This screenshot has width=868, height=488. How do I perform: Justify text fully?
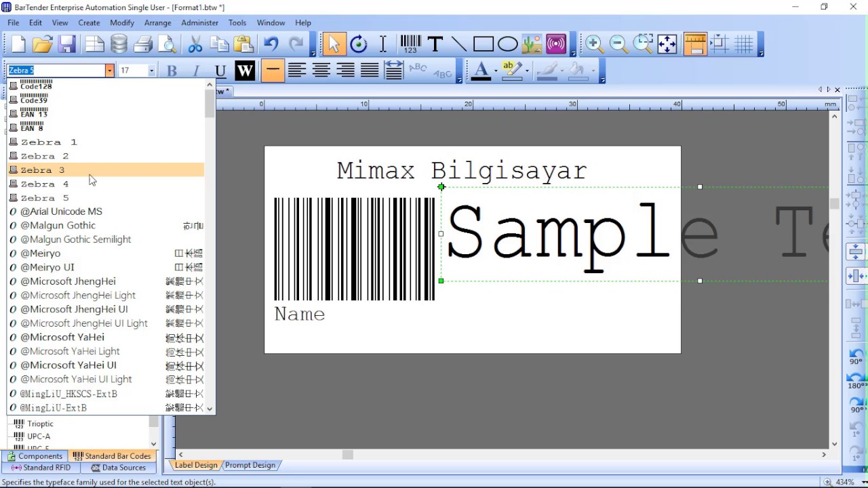point(370,70)
